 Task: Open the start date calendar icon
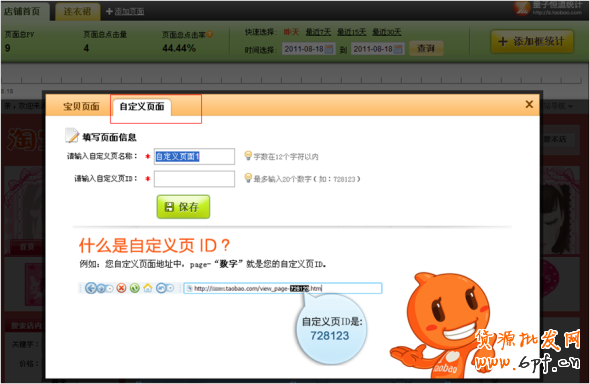(329, 49)
